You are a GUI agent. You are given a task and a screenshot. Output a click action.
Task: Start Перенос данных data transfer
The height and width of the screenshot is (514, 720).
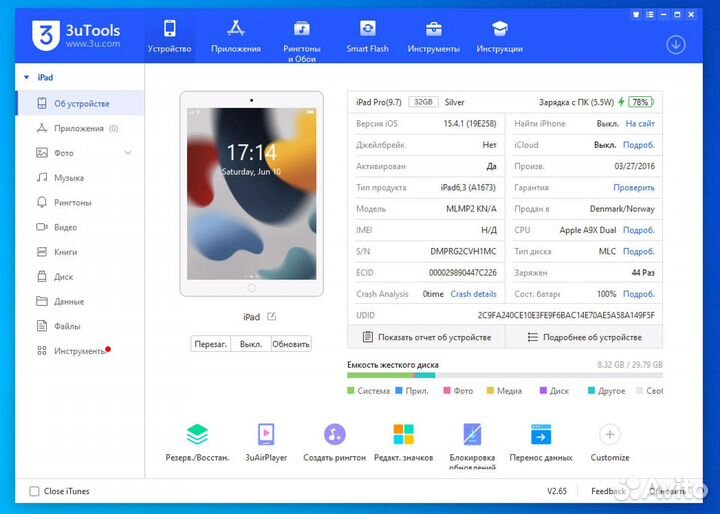pos(541,435)
